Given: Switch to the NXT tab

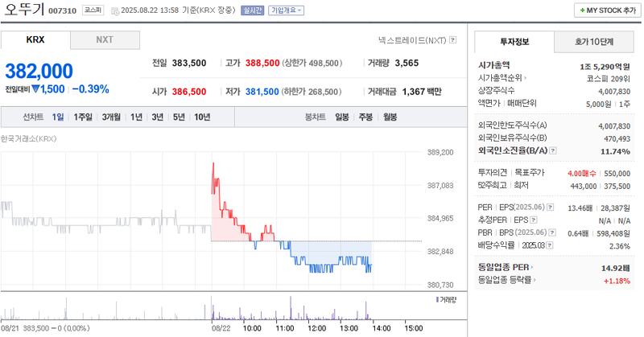Looking at the screenshot, I should pos(105,40).
